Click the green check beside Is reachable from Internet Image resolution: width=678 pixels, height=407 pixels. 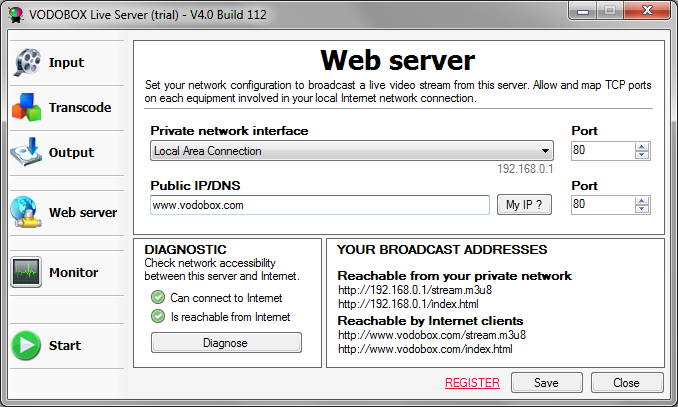[158, 317]
